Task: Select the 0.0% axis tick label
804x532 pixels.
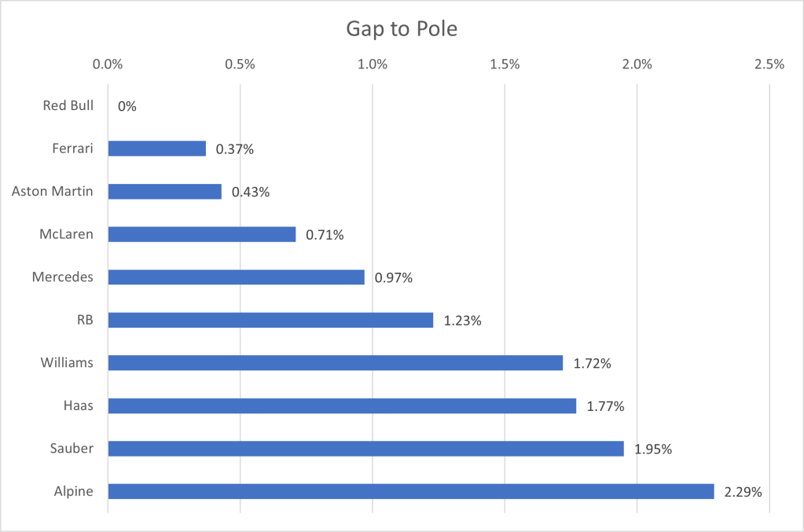Action: pyautogui.click(x=108, y=64)
